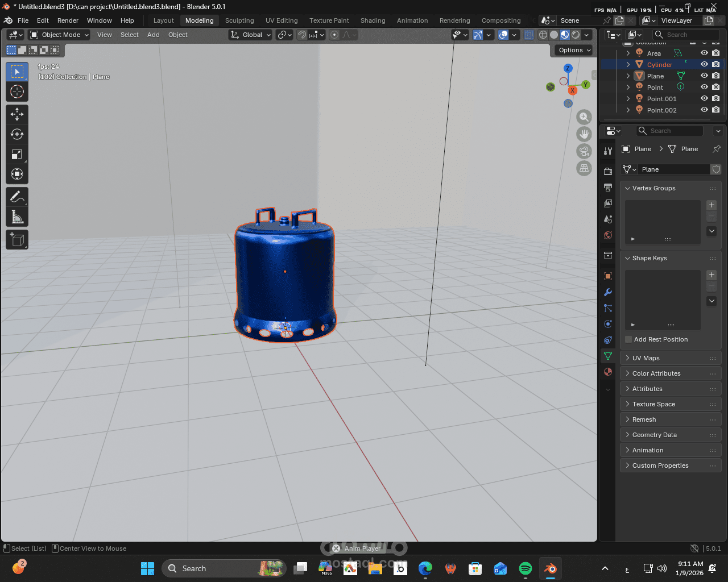Choose the Annotate pencil tool
The image size is (728, 582).
pos(17,197)
